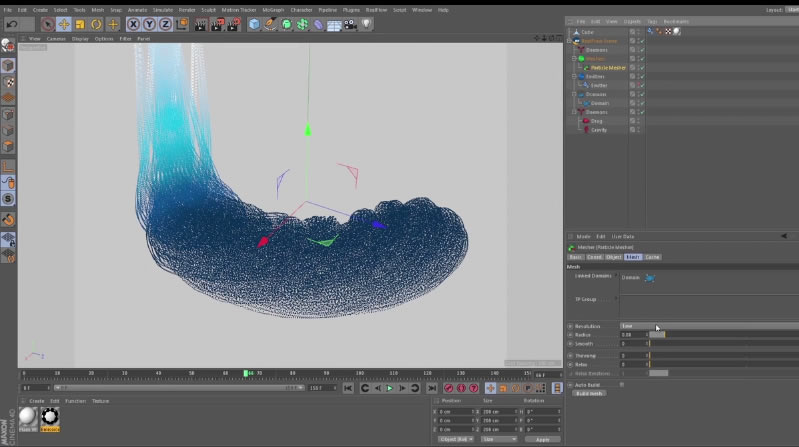Select the Move tool in top toolbar
799x447 pixels.
pos(64,24)
